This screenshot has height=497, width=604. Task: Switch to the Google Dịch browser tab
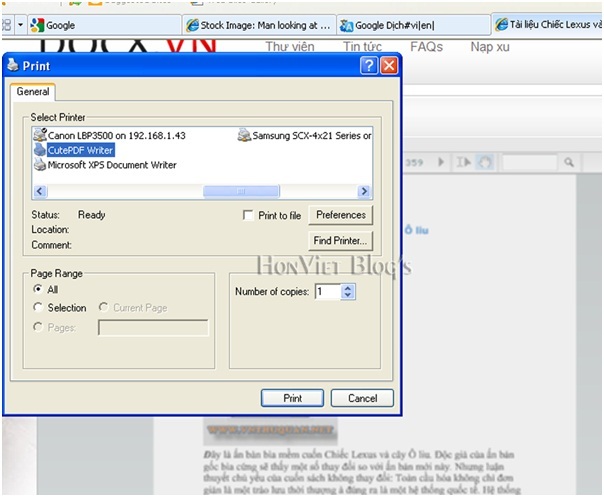[x=414, y=25]
